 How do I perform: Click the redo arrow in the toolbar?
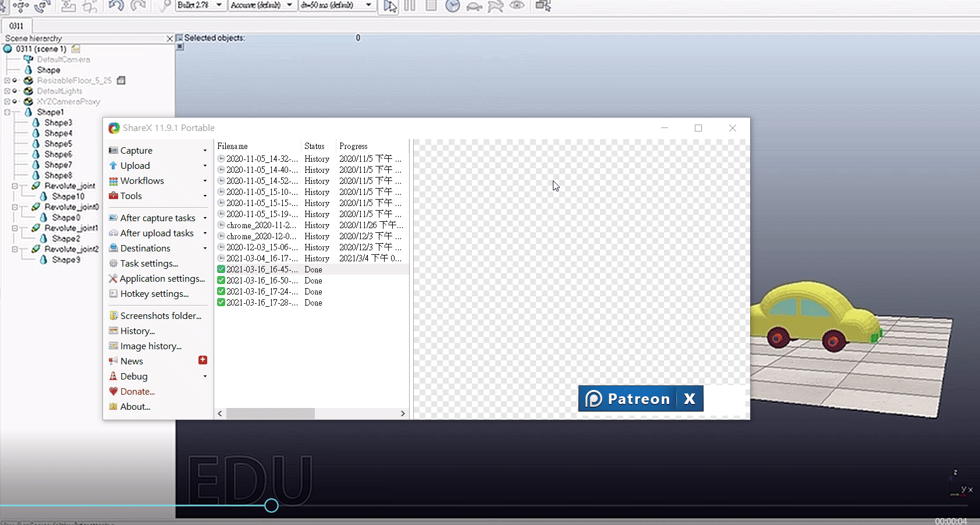pyautogui.click(x=138, y=6)
